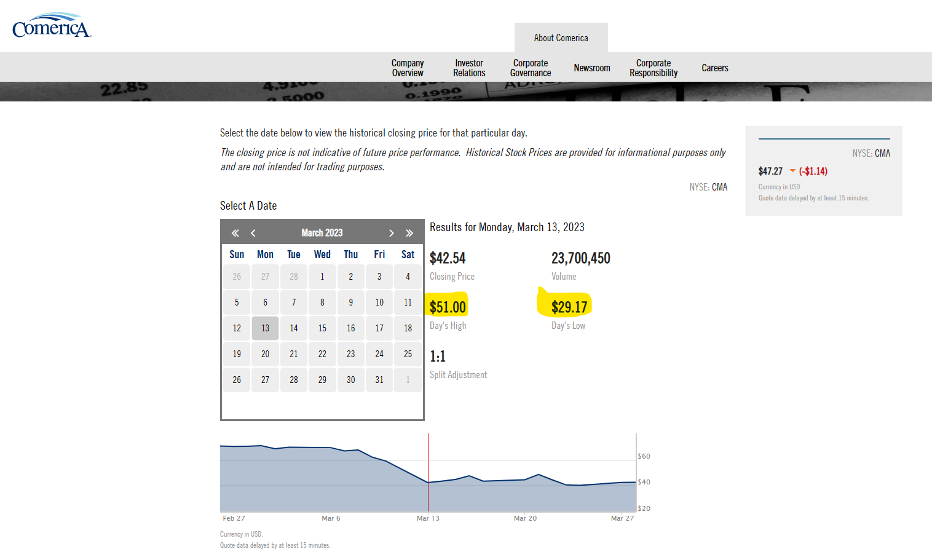Navigate to Investor Relations
This screenshot has width=932, height=560.
coord(469,68)
